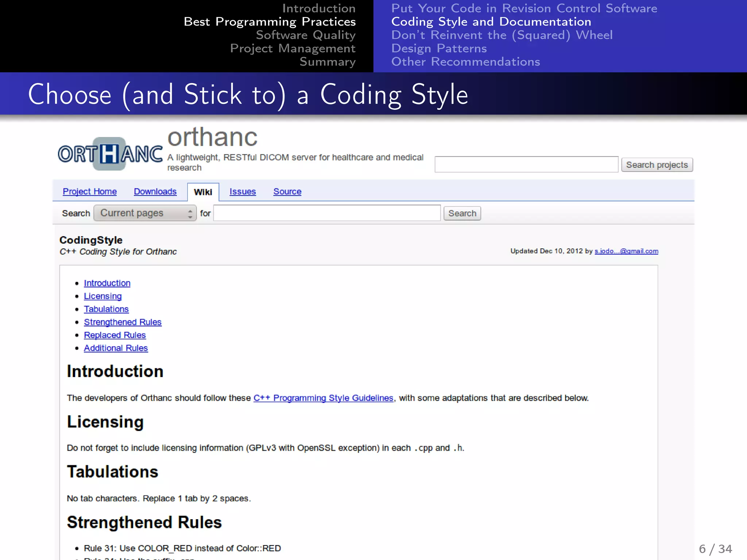Click the 'Tabulations' section heading
The width and height of the screenshot is (747, 560).
(112, 471)
